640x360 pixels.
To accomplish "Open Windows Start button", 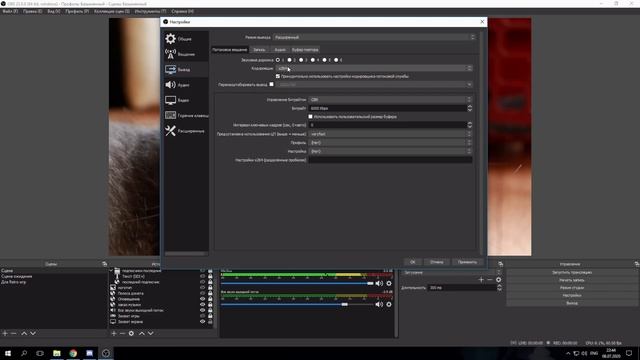I will point(8,353).
